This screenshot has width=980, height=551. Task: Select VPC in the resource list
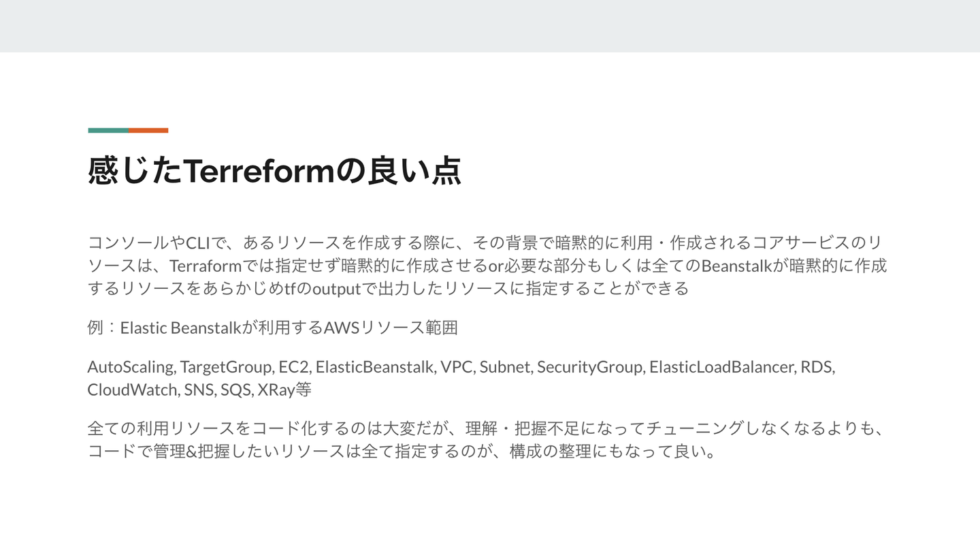coord(457,367)
